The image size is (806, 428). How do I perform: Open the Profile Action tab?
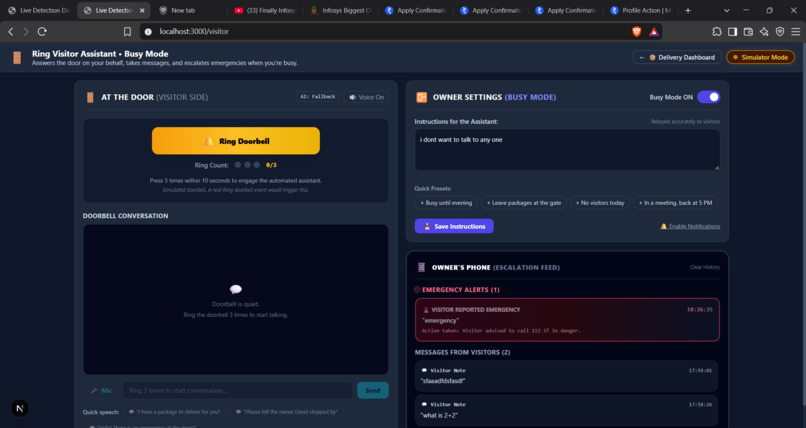coord(642,10)
